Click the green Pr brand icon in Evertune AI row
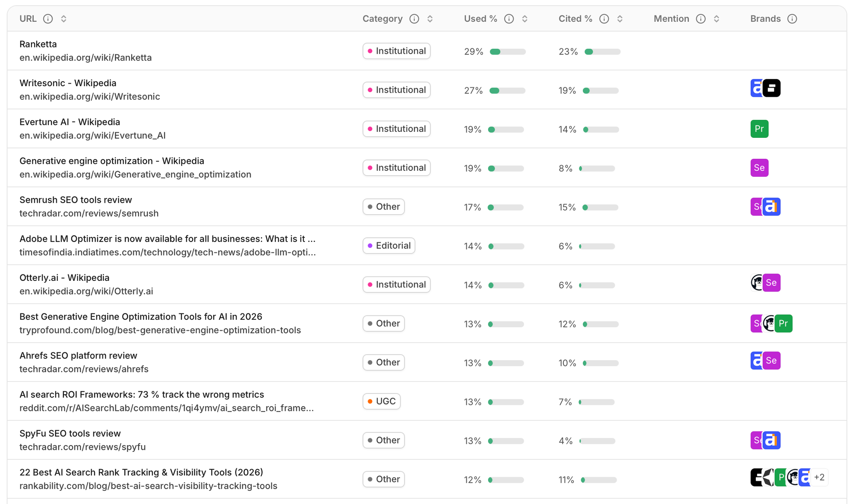The height and width of the screenshot is (504, 854). point(760,129)
